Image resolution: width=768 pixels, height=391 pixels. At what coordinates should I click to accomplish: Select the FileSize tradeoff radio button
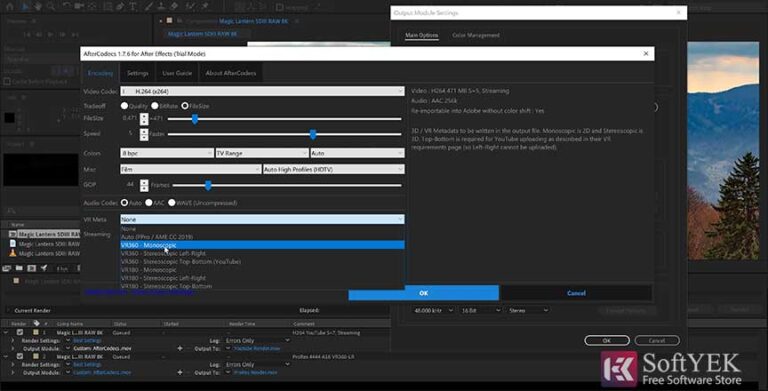185,106
